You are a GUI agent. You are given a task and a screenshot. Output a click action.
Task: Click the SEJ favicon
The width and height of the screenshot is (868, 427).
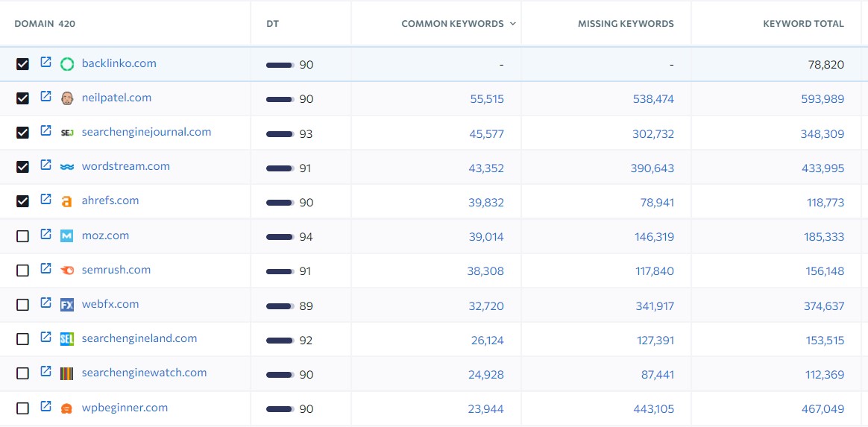[x=67, y=133]
